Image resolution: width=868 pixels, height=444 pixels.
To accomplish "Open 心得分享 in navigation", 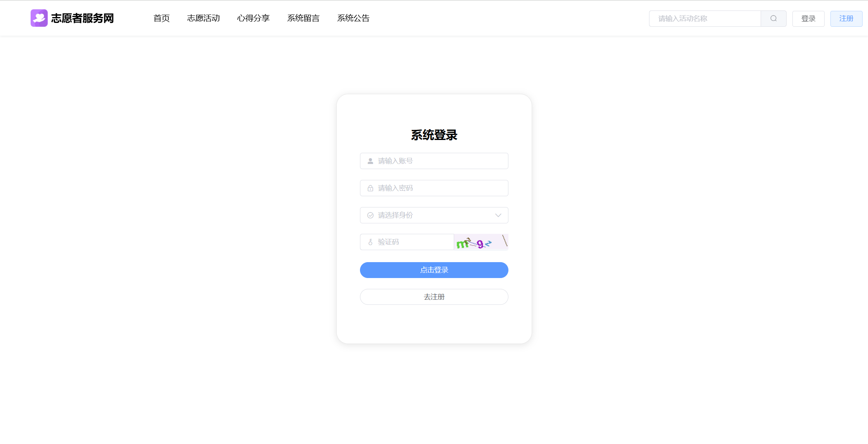I will coord(253,18).
